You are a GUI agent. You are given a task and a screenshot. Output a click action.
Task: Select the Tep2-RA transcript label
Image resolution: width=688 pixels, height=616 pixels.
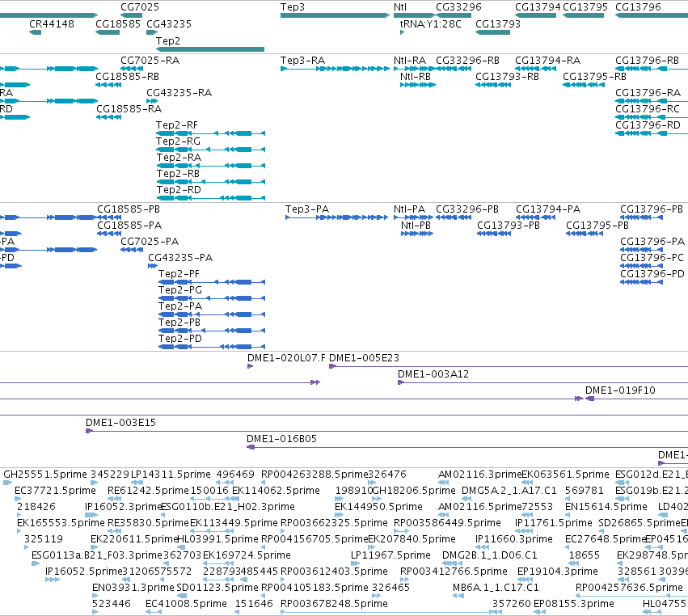(179, 157)
